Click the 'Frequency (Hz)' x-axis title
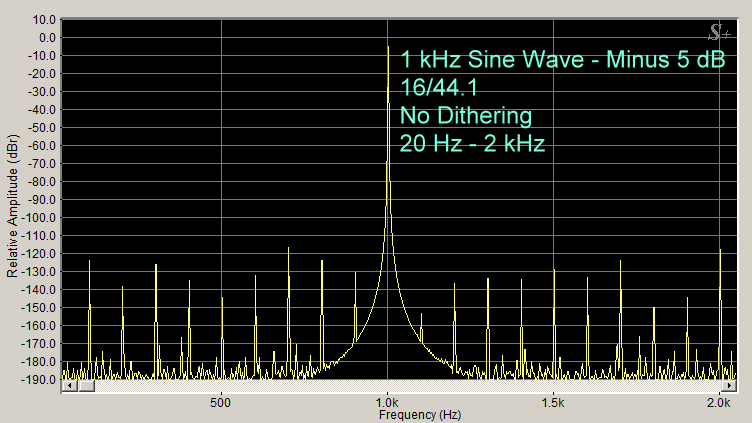This screenshot has height=423, width=752. 387,414
